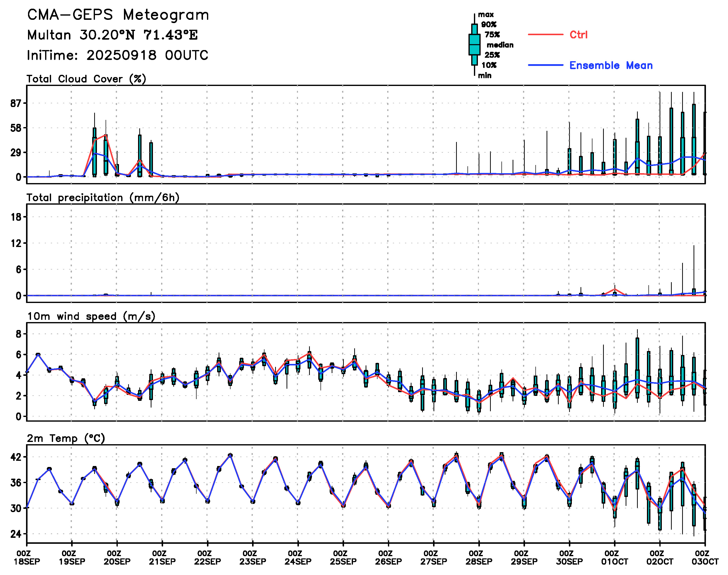The width and height of the screenshot is (728, 575).
Task: Select the Multan 30.20°N 71.43°E location text
Action: click(113, 35)
